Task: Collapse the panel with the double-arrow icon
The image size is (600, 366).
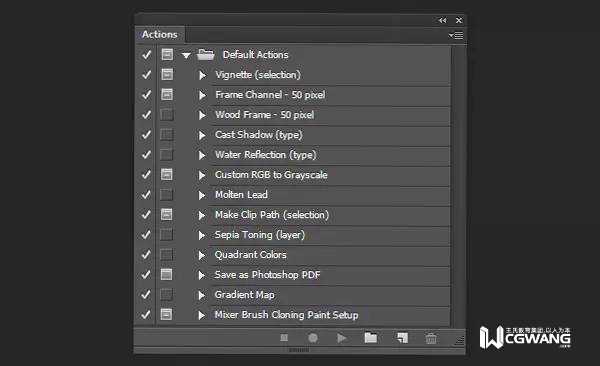Action: coord(442,20)
